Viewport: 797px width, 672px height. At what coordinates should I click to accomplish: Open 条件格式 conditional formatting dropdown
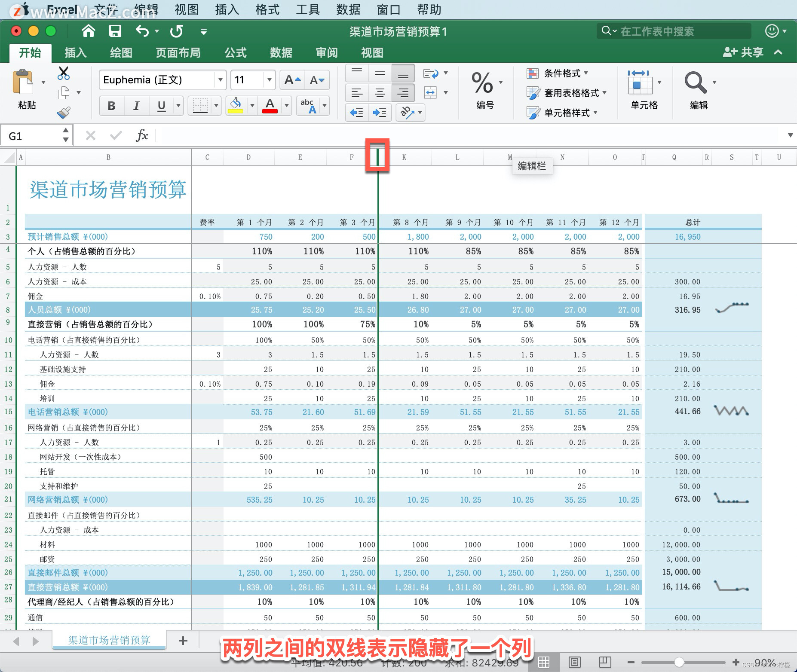coord(558,73)
